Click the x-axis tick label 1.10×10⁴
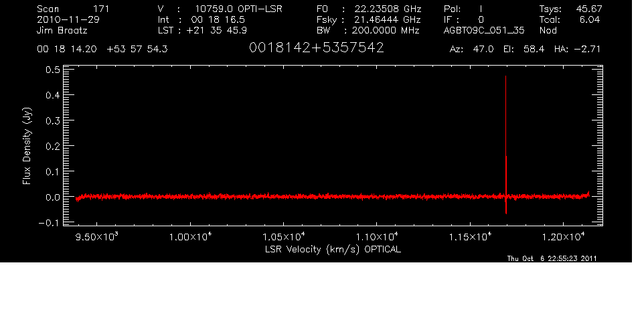The image size is (644, 328). pos(376,237)
